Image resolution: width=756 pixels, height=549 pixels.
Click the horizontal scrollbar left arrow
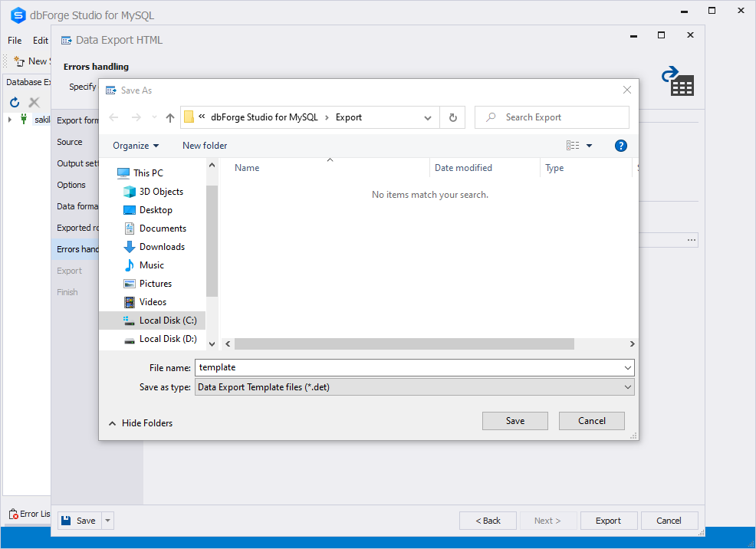[228, 344]
